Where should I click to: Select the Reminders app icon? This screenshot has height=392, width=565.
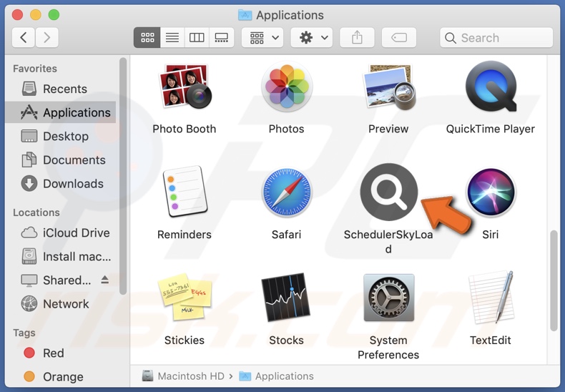coord(185,191)
